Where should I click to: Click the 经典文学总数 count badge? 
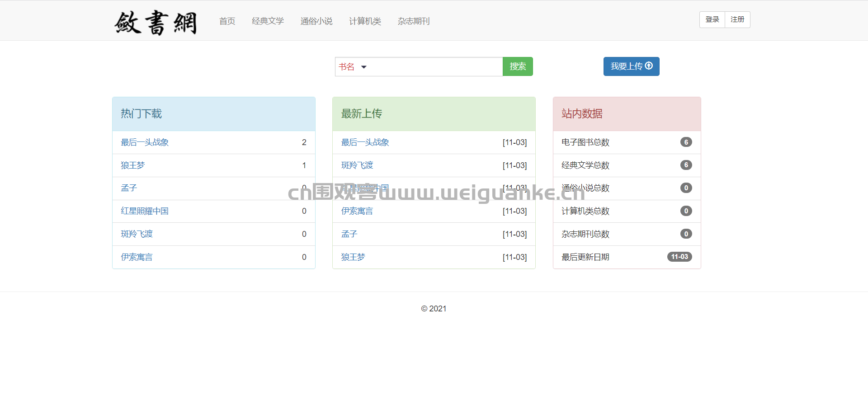686,165
